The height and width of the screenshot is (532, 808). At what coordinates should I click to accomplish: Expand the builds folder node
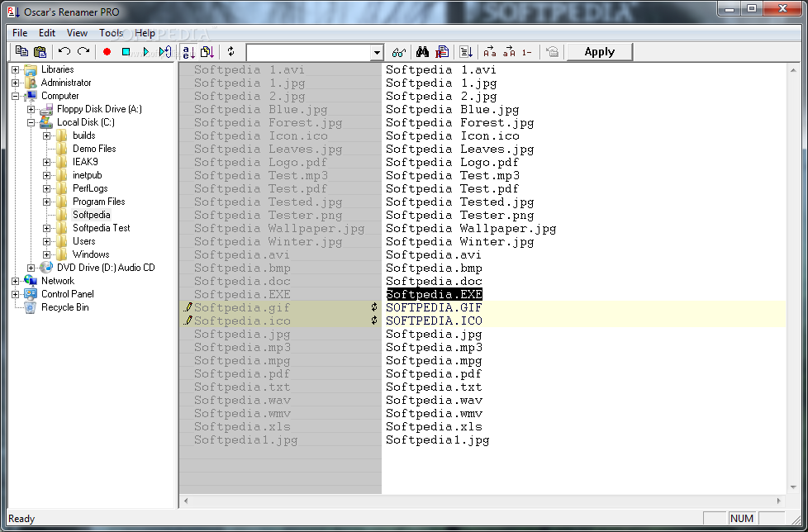[47, 135]
